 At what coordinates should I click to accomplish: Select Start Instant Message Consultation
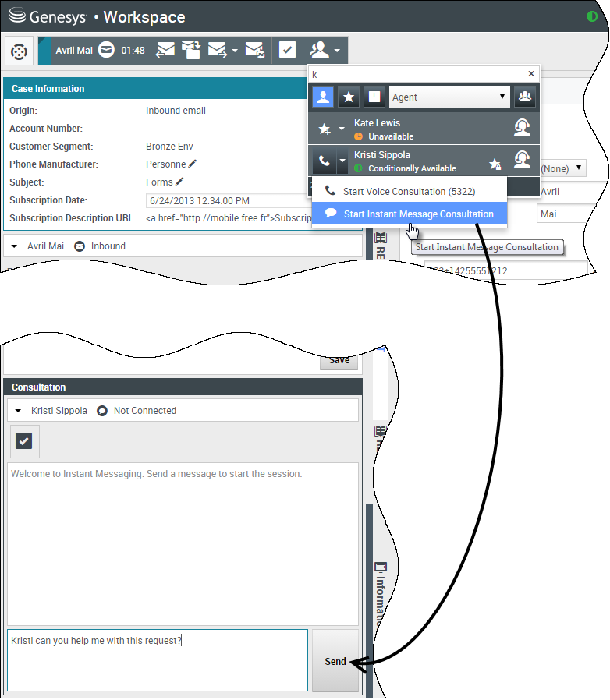[x=418, y=214]
